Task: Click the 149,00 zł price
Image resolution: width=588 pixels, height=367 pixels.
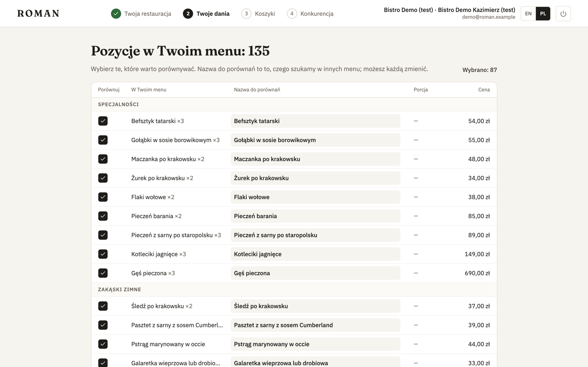Action: click(477, 254)
